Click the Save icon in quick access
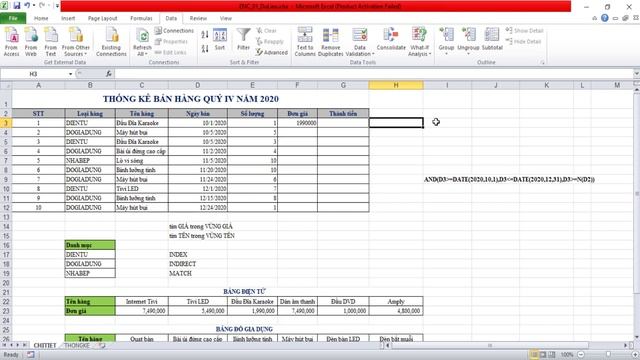Screen dimensions: 640x360 click(17, 6)
